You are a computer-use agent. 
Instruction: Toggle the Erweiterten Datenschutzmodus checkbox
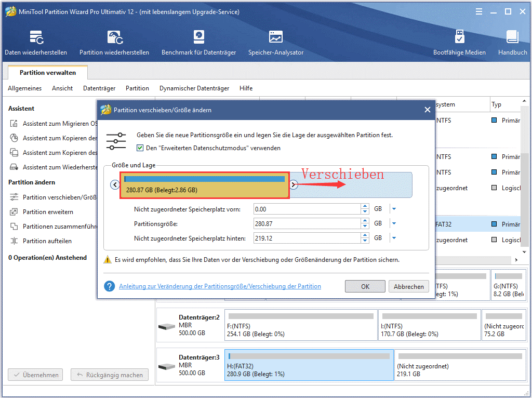pyautogui.click(x=140, y=148)
